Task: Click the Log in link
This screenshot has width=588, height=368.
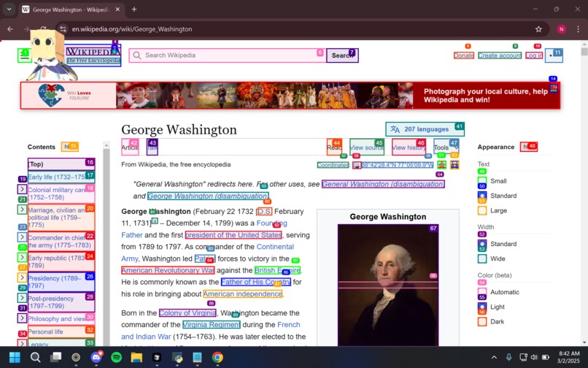Action: 534,55
